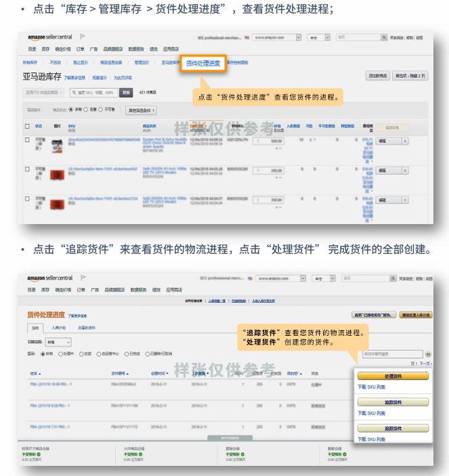The width and height of the screenshot is (449, 476).
Task: Click the 继续处理入库计划 button
Action: point(416,315)
